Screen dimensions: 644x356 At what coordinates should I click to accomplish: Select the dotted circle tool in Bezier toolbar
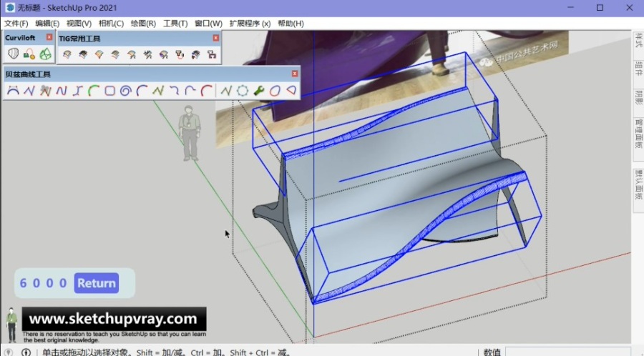pos(243,91)
